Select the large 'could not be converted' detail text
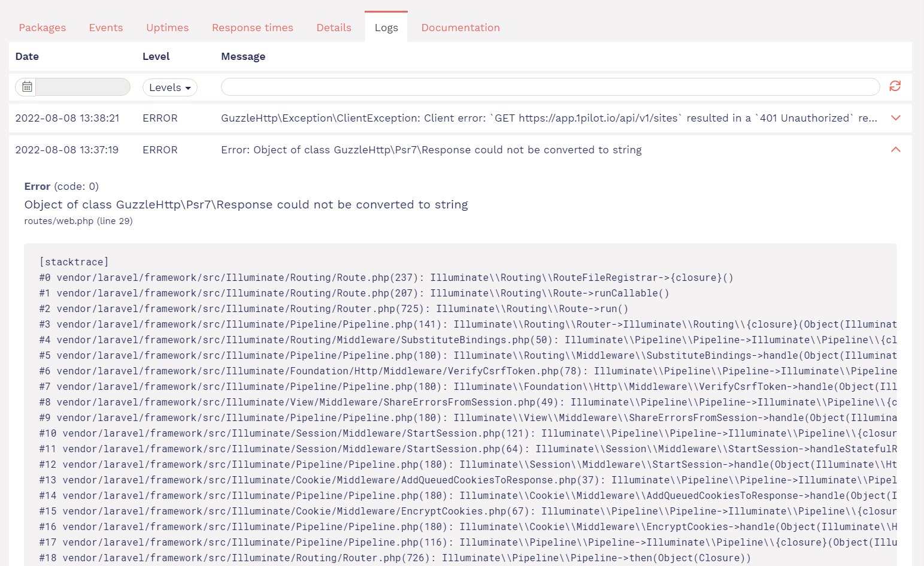 pos(246,204)
